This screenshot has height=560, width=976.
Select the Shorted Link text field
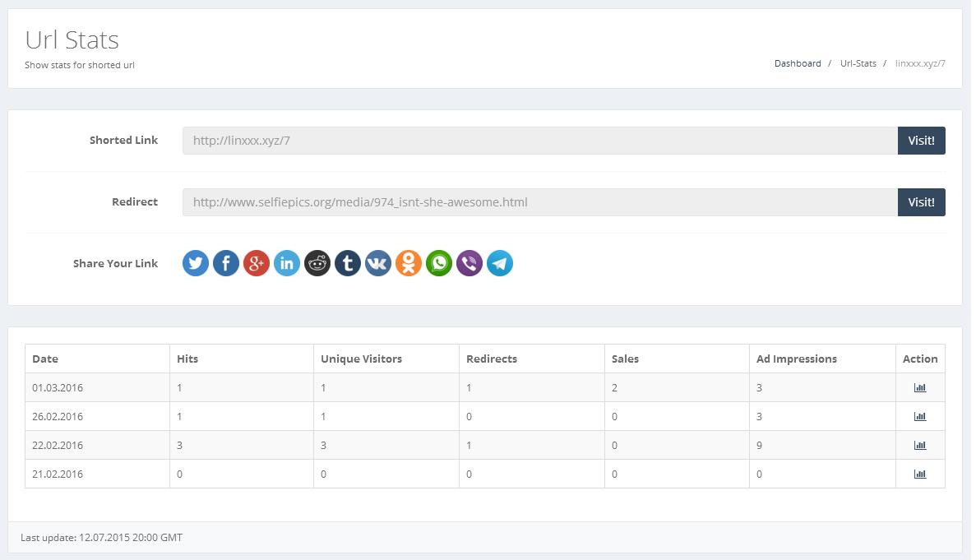[539, 141]
